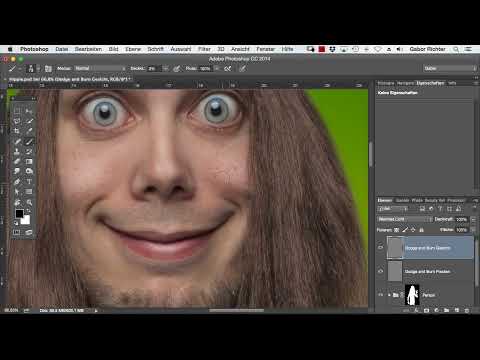Select the Rectangle shape tool
The width and height of the screenshot is (480, 360).
coord(29,192)
